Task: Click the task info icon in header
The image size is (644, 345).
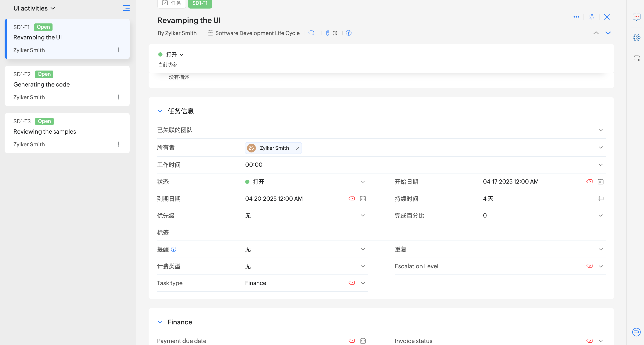Action: point(349,33)
